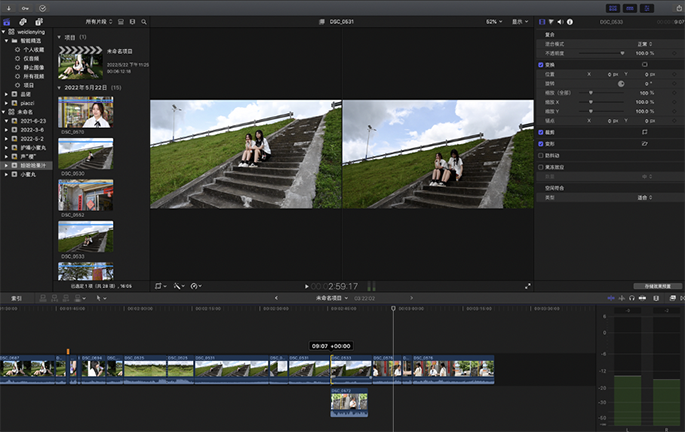Open the Photos and Audio sidebar

pyautogui.click(x=24, y=20)
